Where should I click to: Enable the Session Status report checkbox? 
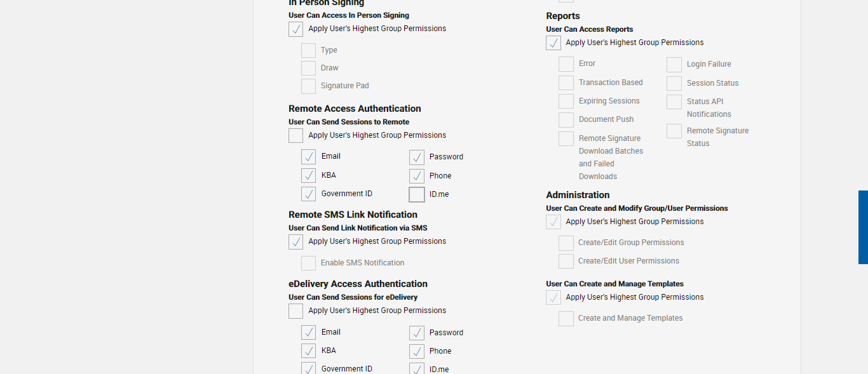(674, 84)
